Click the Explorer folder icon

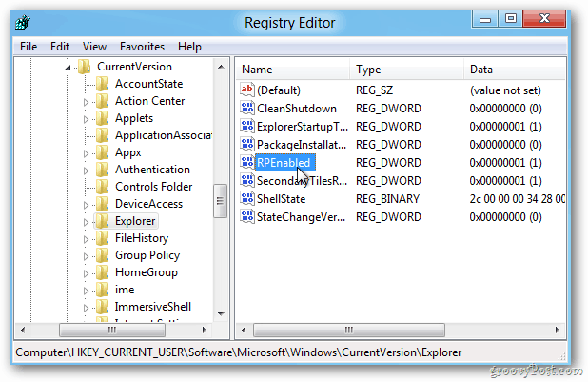tap(102, 221)
